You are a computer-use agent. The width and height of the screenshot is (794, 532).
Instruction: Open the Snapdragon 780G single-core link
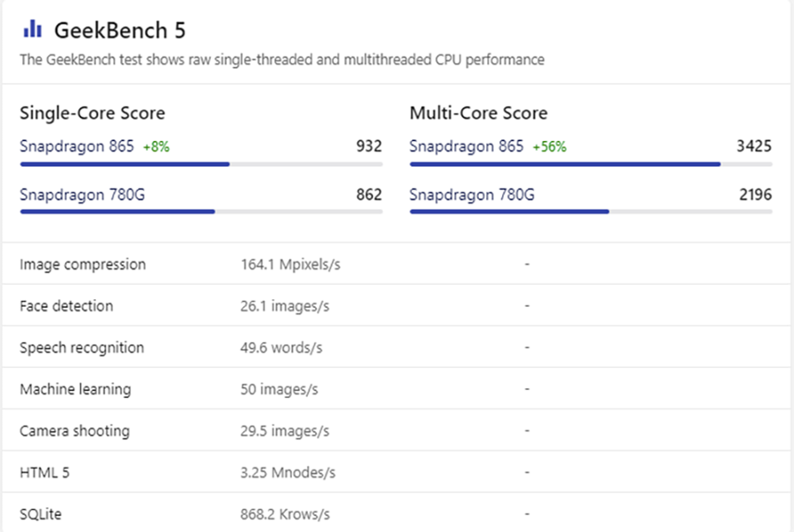pos(82,195)
